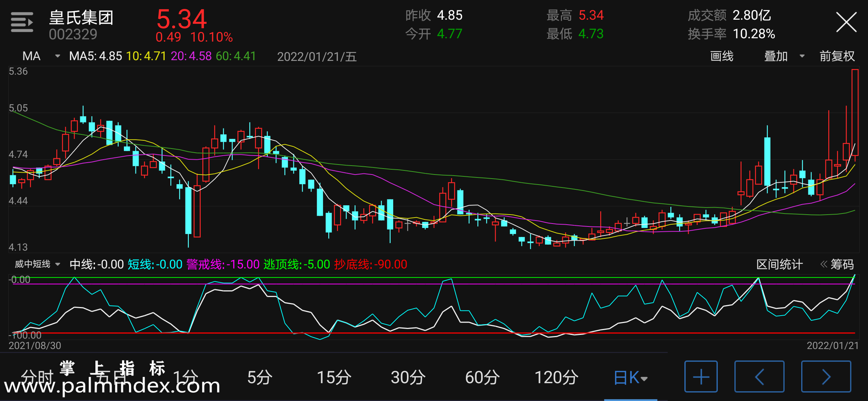Click the 抄底线: -90.00 label
868x401 pixels.
click(371, 264)
